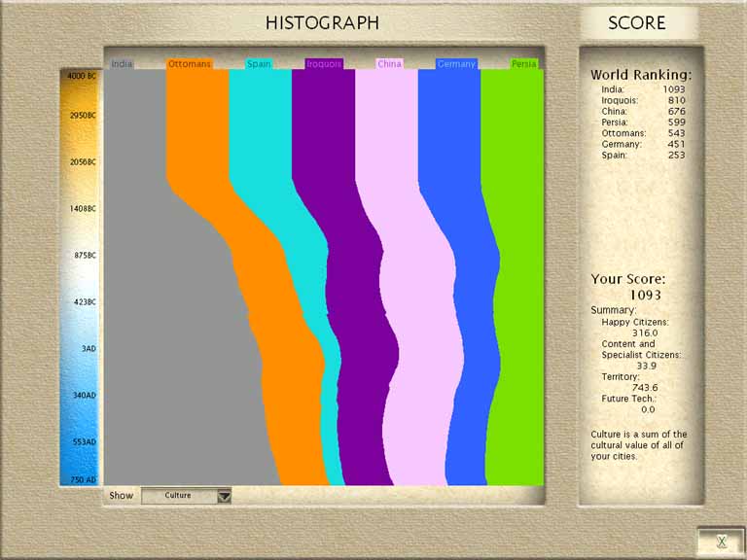747x560 pixels.
Task: Click the green Persia band in the graph
Action: (x=516, y=292)
